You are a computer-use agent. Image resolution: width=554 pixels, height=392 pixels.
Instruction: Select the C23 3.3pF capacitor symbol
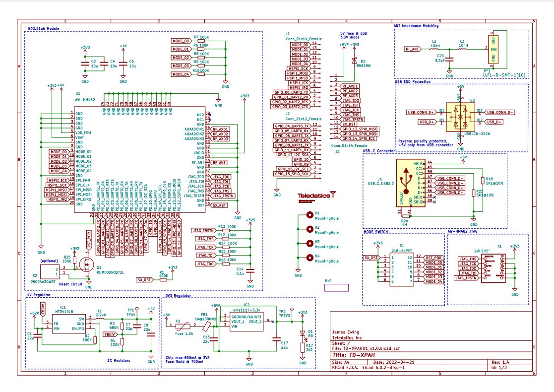(449, 60)
